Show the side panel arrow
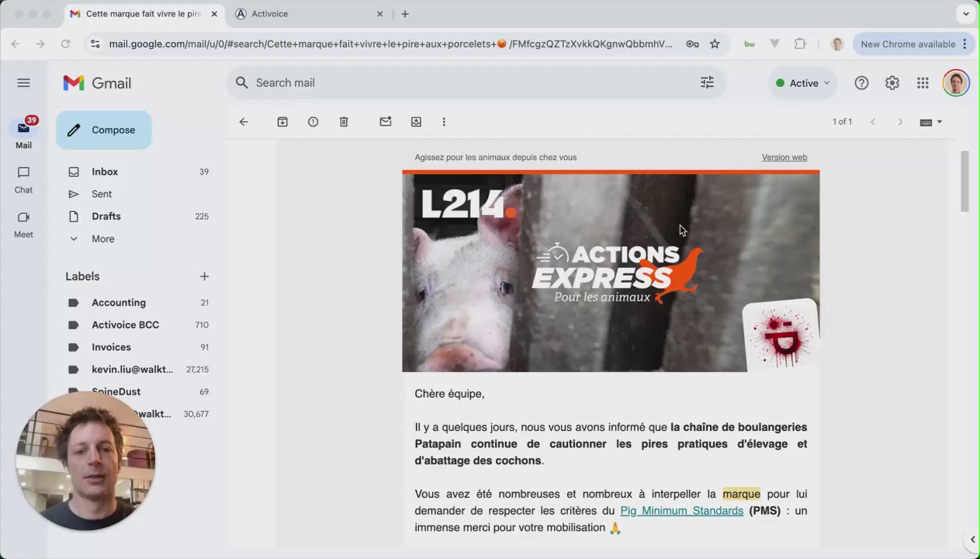The height and width of the screenshot is (559, 980). coord(972,540)
